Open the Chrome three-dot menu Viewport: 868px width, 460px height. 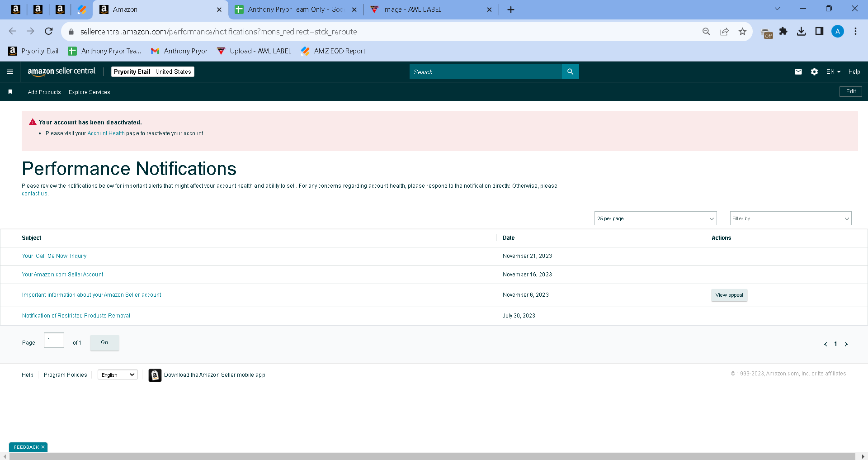coord(855,31)
